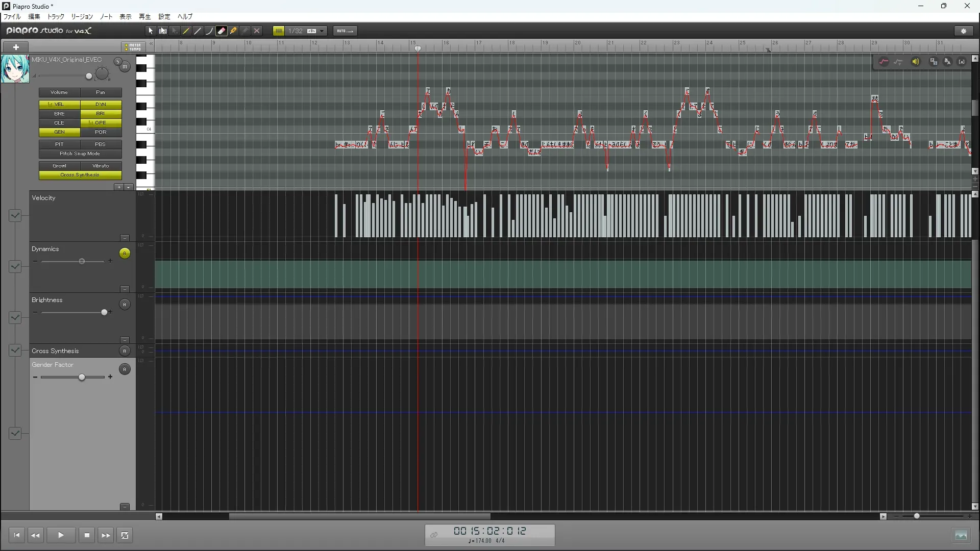Viewport: 980px width, 551px height.
Task: Collapse the Velocity lane with the minus button
Action: (x=125, y=238)
